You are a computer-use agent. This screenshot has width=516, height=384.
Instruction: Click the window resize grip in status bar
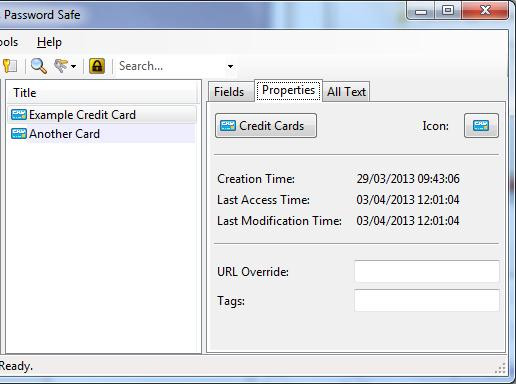click(500, 368)
